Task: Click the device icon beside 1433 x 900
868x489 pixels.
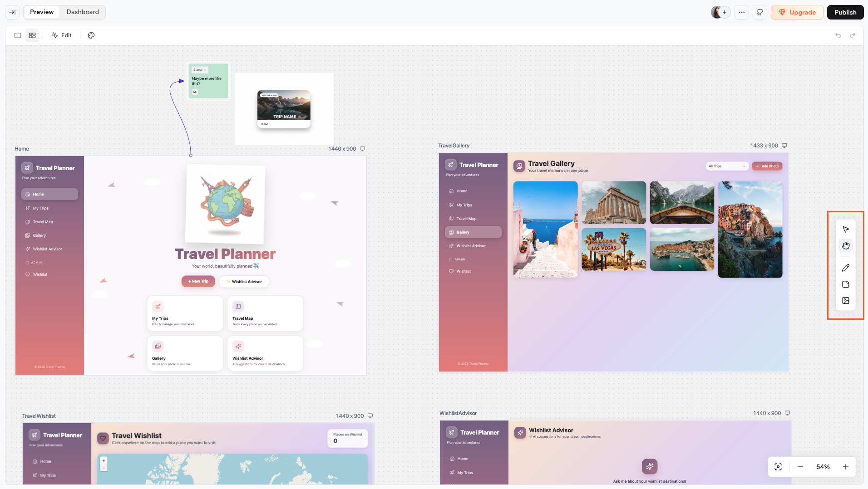Action: click(784, 146)
